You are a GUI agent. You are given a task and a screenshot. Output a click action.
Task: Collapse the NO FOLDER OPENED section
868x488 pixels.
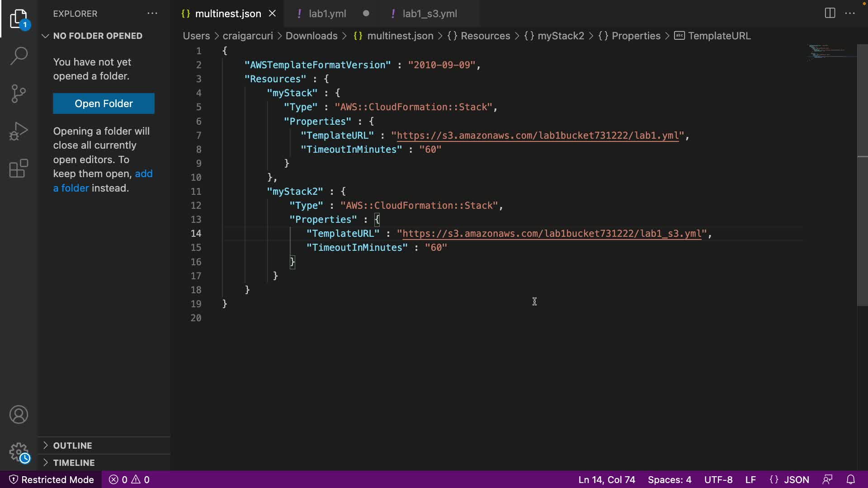97,36
